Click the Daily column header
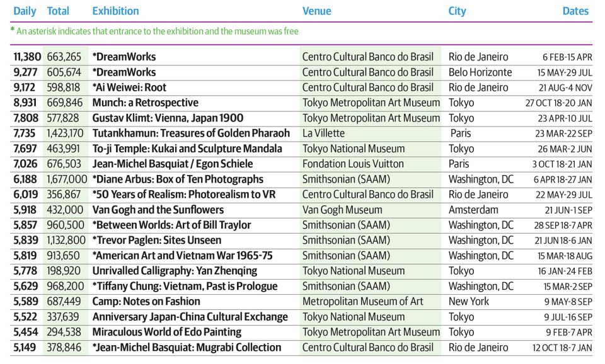This screenshot has height=364, width=605. (25, 11)
